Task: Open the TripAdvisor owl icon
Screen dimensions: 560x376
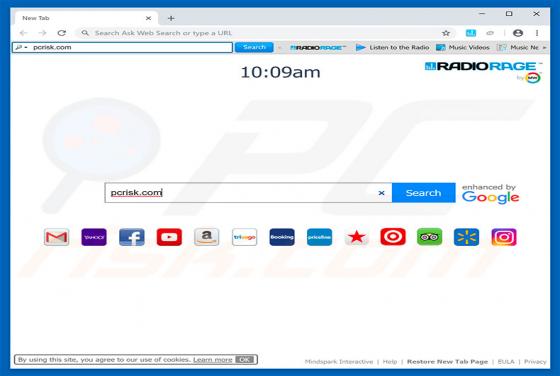Action: (429, 237)
